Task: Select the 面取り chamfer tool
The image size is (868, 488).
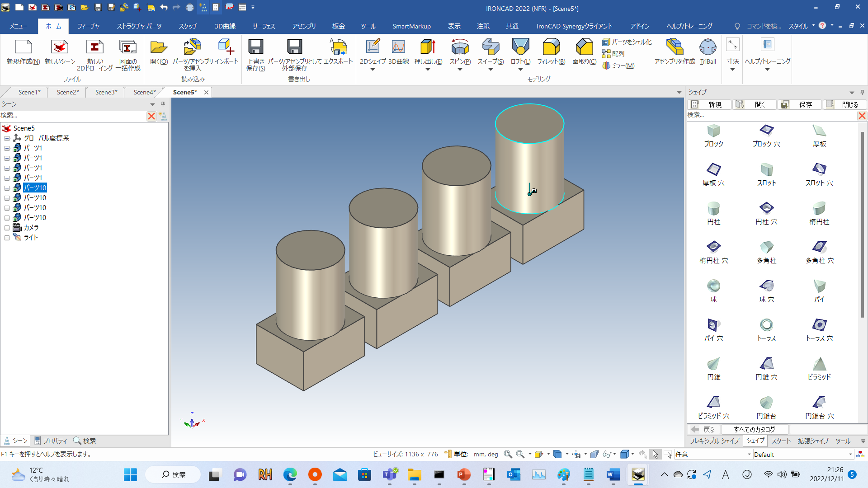Action: pos(583,50)
